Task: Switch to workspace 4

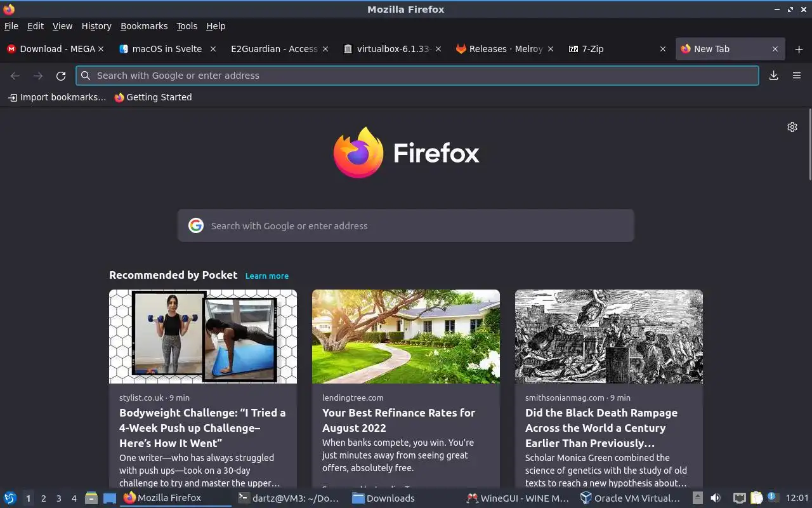Action: (x=74, y=498)
